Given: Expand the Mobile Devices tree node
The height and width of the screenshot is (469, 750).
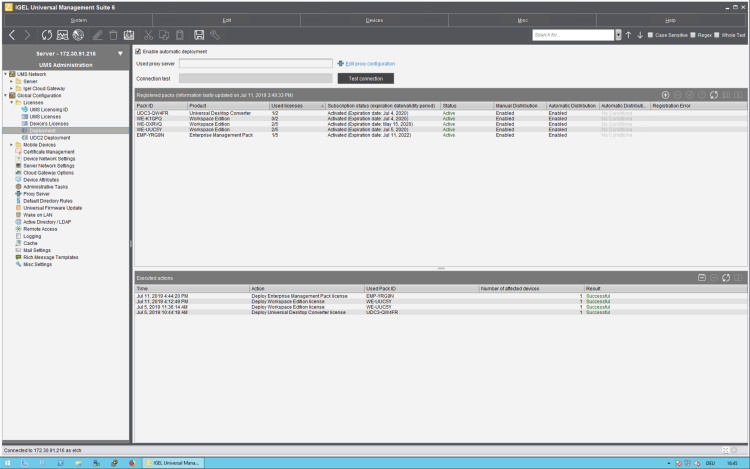Looking at the screenshot, I should coord(12,144).
